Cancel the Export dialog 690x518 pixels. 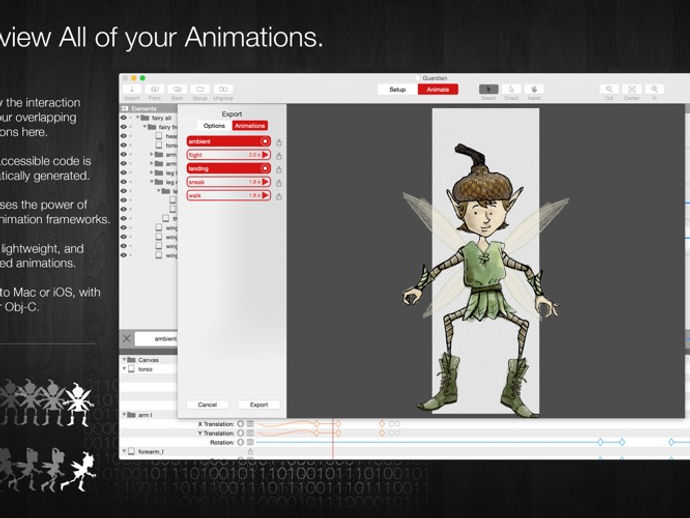pyautogui.click(x=207, y=404)
